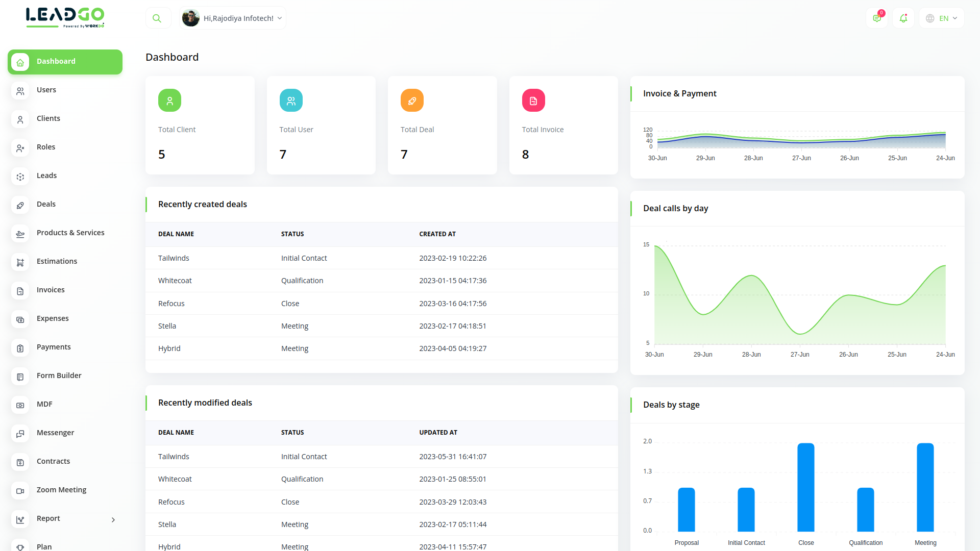This screenshot has height=551, width=980.
Task: Open the chat messages icon with badge
Action: click(877, 18)
